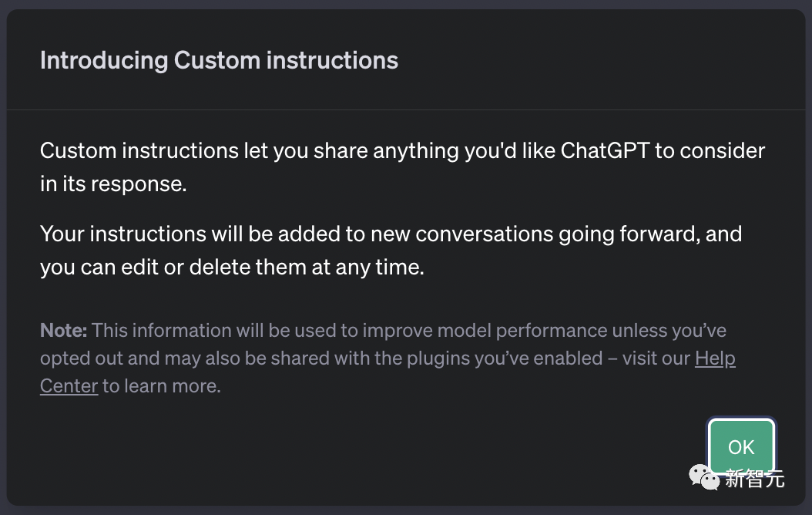The image size is (812, 515).
Task: Click "Custom instructions" at the first paragraph start
Action: coord(139,150)
